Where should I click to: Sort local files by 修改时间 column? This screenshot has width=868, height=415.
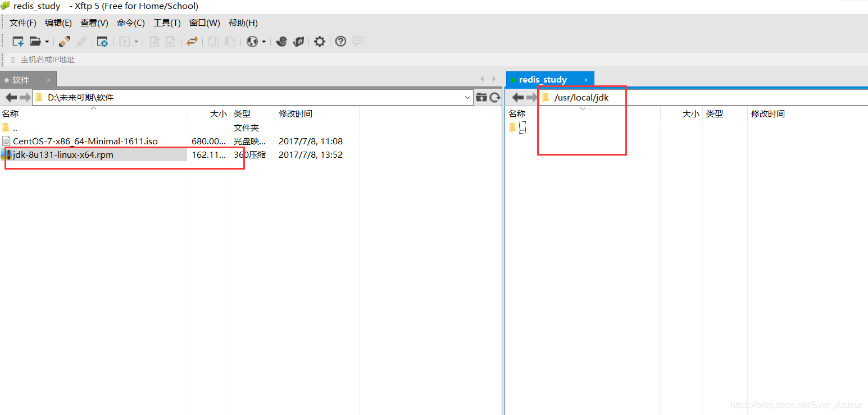pyautogui.click(x=317, y=113)
